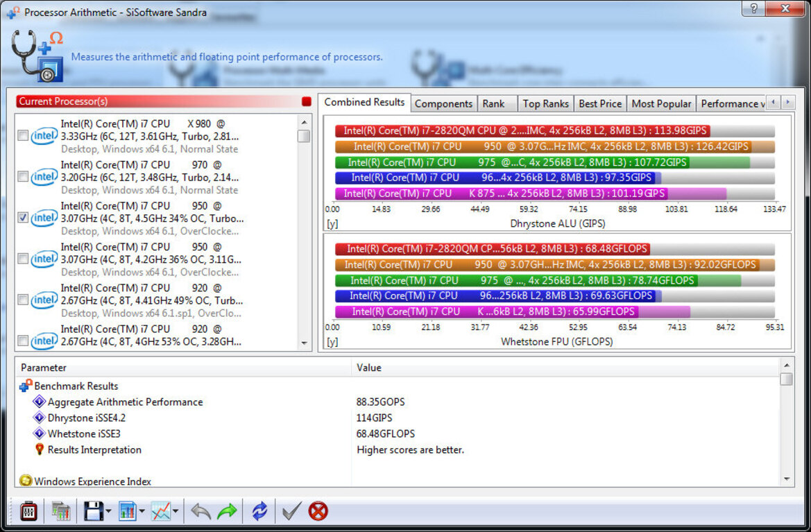Image resolution: width=811 pixels, height=532 pixels.
Task: Click the Sandra title bar app icon
Action: (x=13, y=12)
